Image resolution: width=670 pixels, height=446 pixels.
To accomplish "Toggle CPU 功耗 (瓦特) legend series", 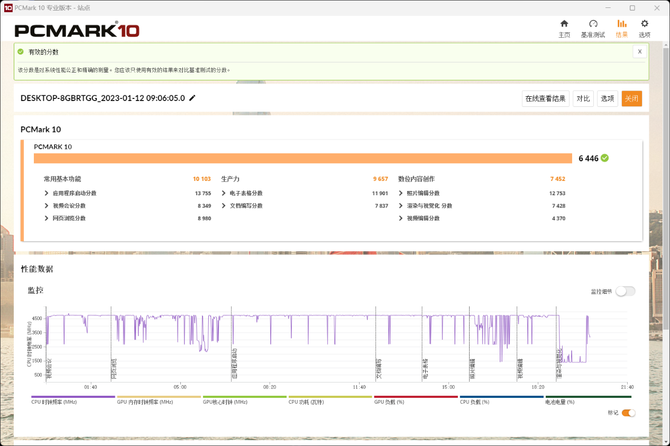I will (330, 400).
